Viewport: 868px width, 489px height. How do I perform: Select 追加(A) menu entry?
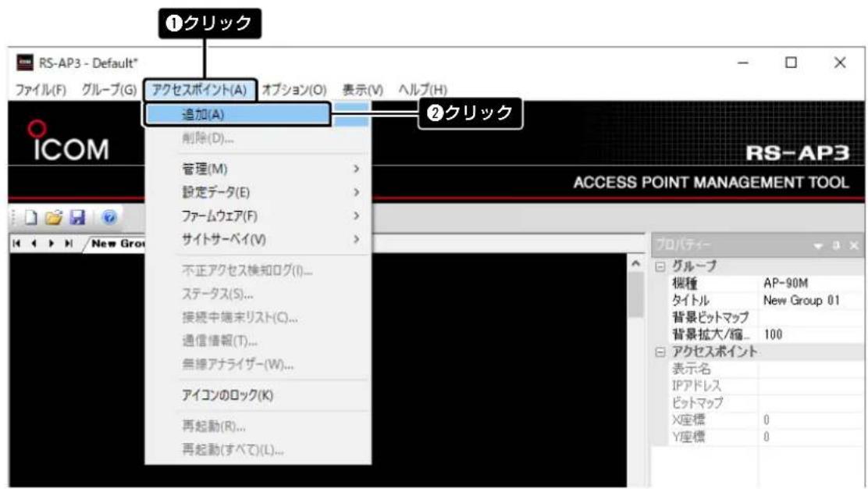coord(238,114)
